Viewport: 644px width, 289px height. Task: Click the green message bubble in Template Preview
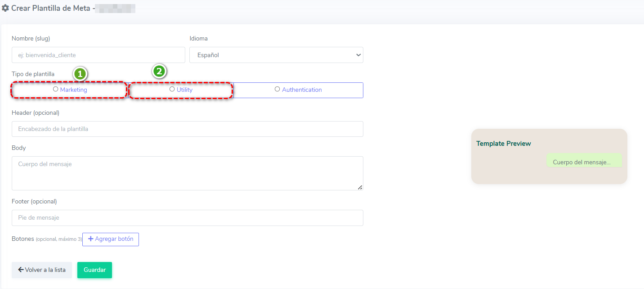pyautogui.click(x=584, y=162)
